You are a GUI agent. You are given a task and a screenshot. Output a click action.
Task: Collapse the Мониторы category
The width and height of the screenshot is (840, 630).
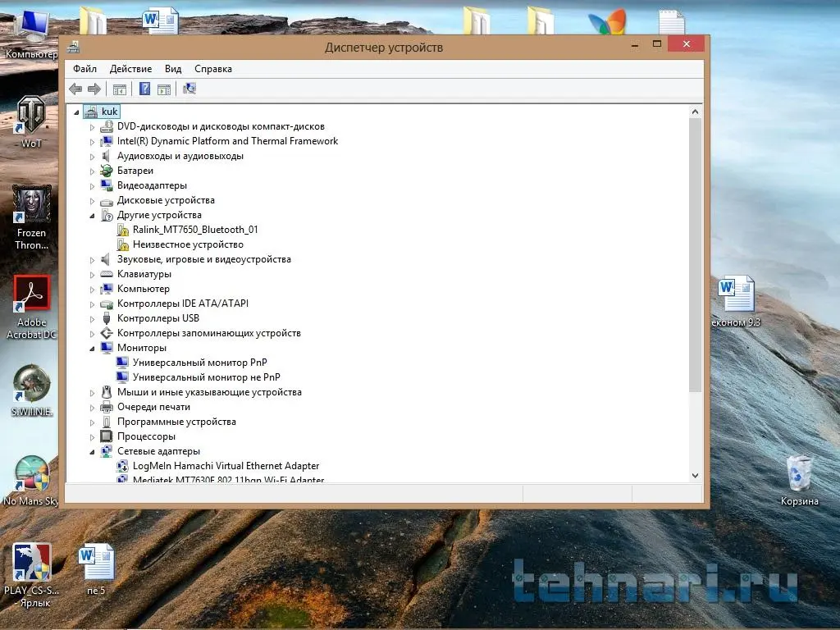pyautogui.click(x=92, y=349)
